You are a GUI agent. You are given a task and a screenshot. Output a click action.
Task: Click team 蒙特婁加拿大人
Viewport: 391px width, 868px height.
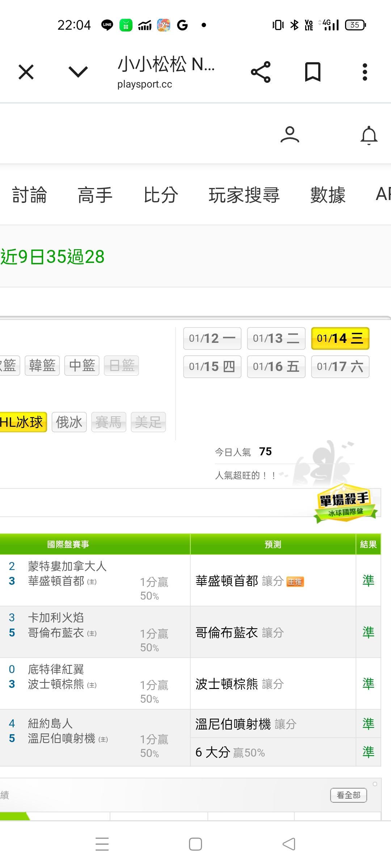click(67, 566)
